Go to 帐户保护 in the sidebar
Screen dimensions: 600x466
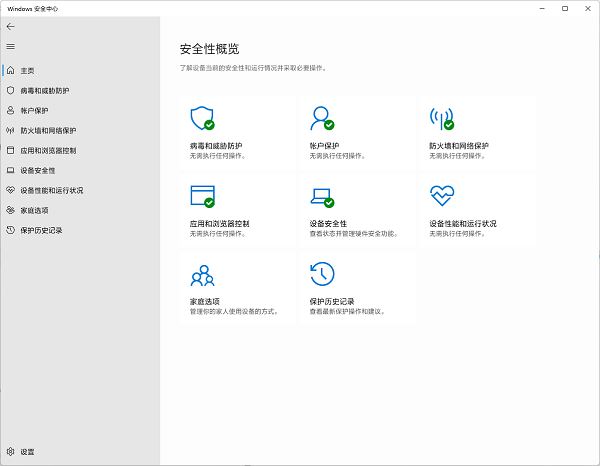point(34,111)
